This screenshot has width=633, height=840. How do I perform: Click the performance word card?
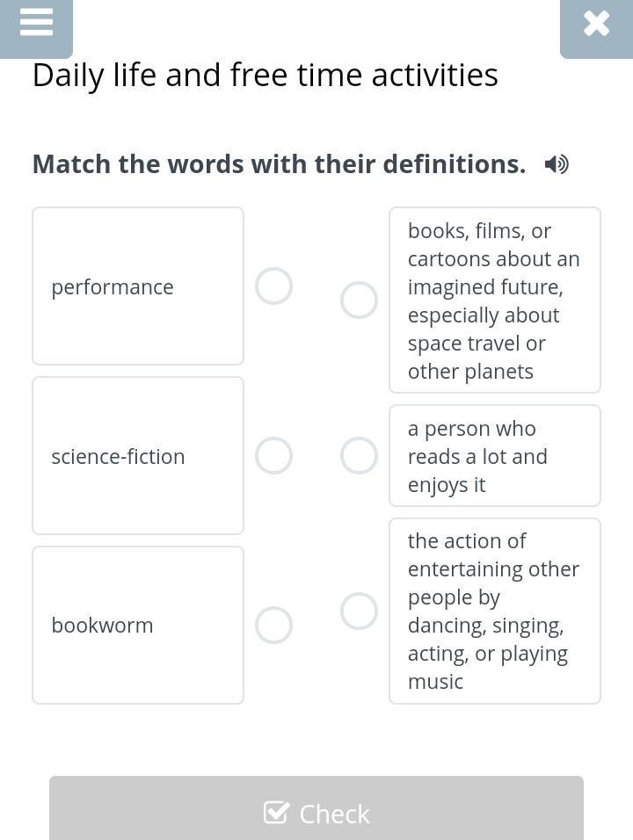click(138, 286)
